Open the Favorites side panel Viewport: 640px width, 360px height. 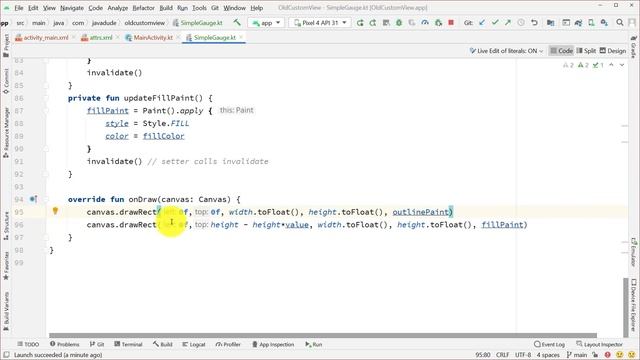pyautogui.click(x=6, y=265)
